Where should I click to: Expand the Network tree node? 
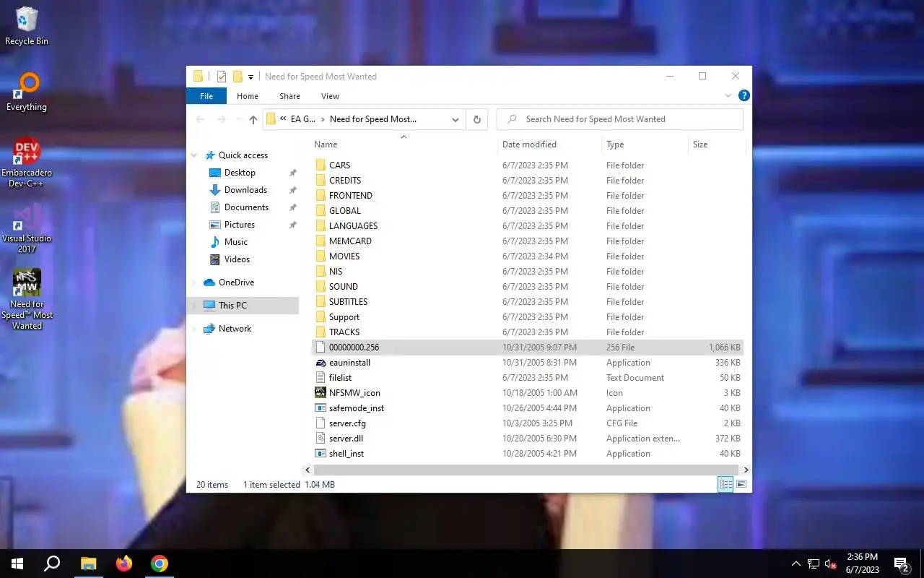tap(194, 329)
